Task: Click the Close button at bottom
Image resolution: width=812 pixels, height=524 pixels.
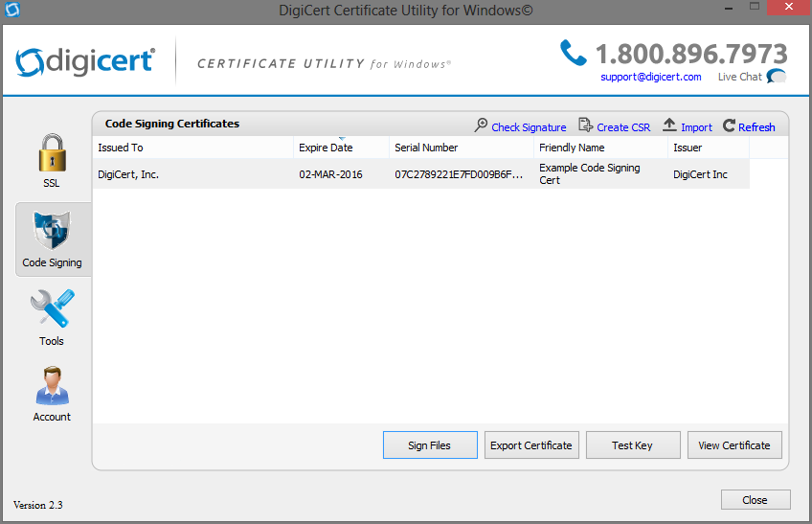Action: [756, 500]
